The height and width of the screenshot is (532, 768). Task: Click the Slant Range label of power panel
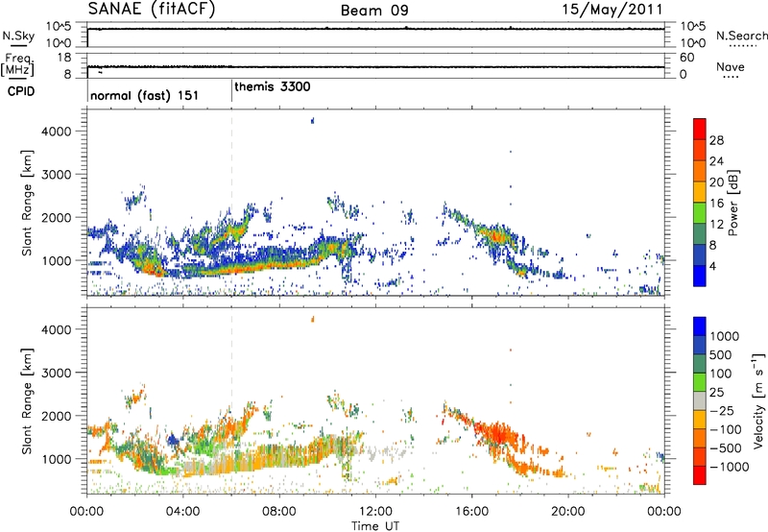coord(27,203)
